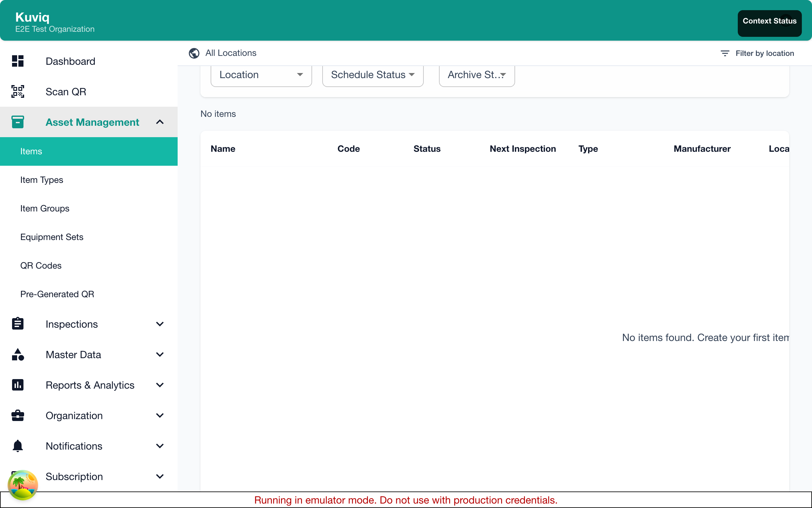Screen dimensions: 812x508
Task: Open Pre-Generated QR page
Action: 88,294
